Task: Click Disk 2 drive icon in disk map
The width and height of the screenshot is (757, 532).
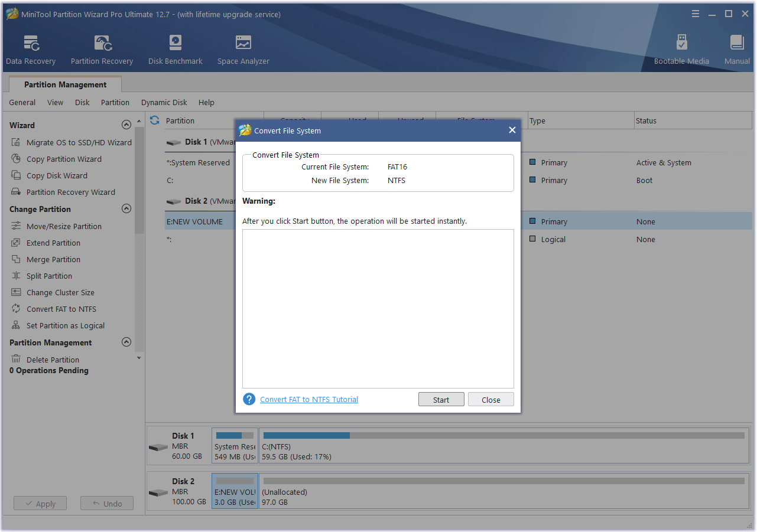Action: point(158,492)
